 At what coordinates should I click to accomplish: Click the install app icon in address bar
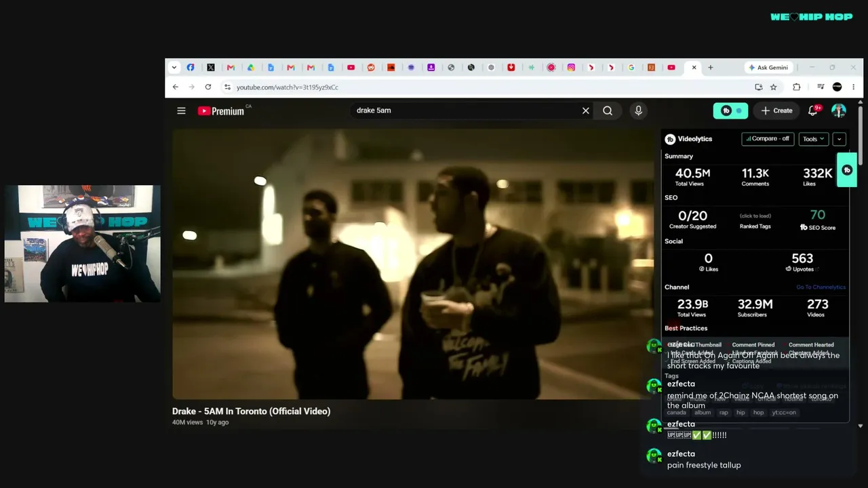tap(758, 87)
